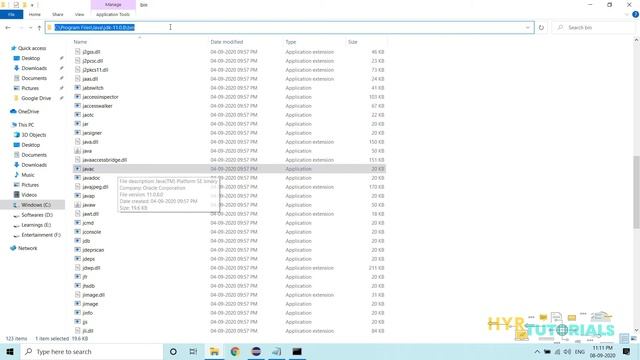Select the jaccesswalker application icon
Image resolution: width=640 pixels, height=360 pixels.
point(78,106)
